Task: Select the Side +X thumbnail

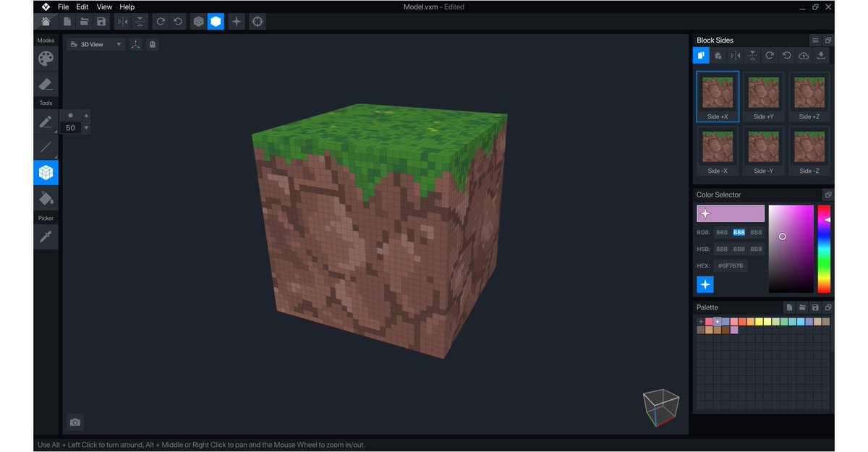Action: 718,97
